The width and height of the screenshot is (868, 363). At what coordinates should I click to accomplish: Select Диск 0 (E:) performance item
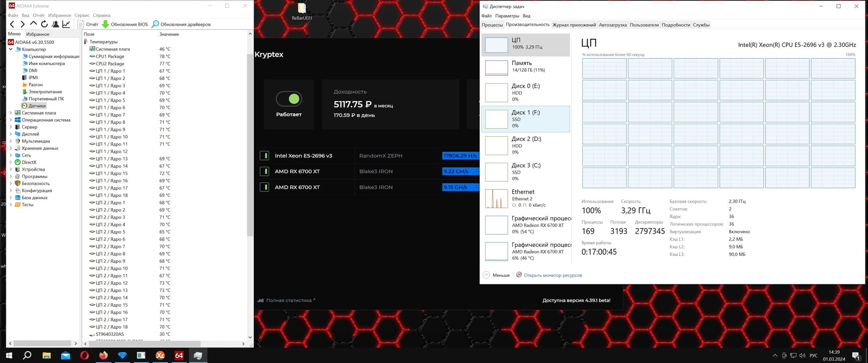[x=525, y=93]
